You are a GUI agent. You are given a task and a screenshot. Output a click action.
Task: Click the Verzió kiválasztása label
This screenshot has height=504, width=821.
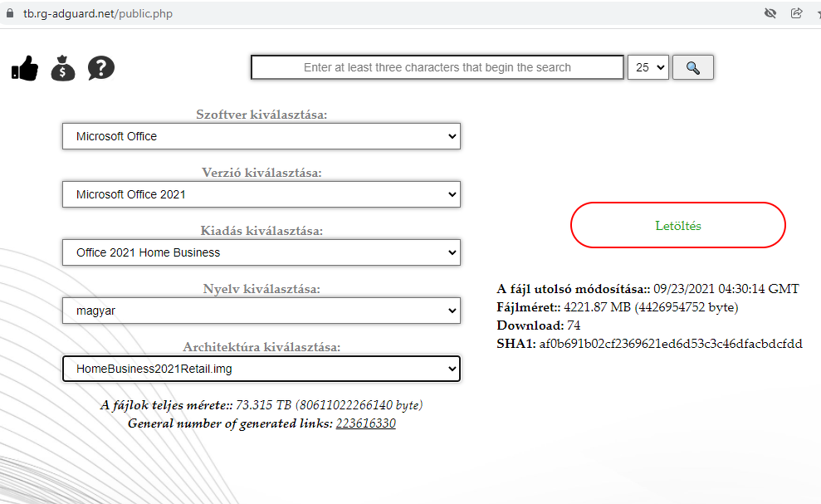pyautogui.click(x=261, y=173)
